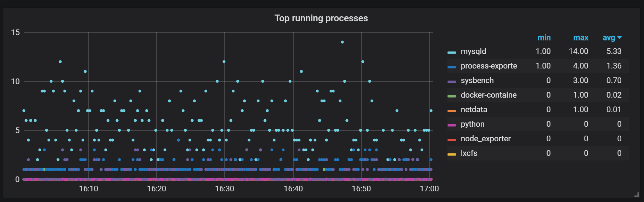Image resolution: width=644 pixels, height=202 pixels.
Task: Click the netdata orange color swatch
Action: click(452, 110)
